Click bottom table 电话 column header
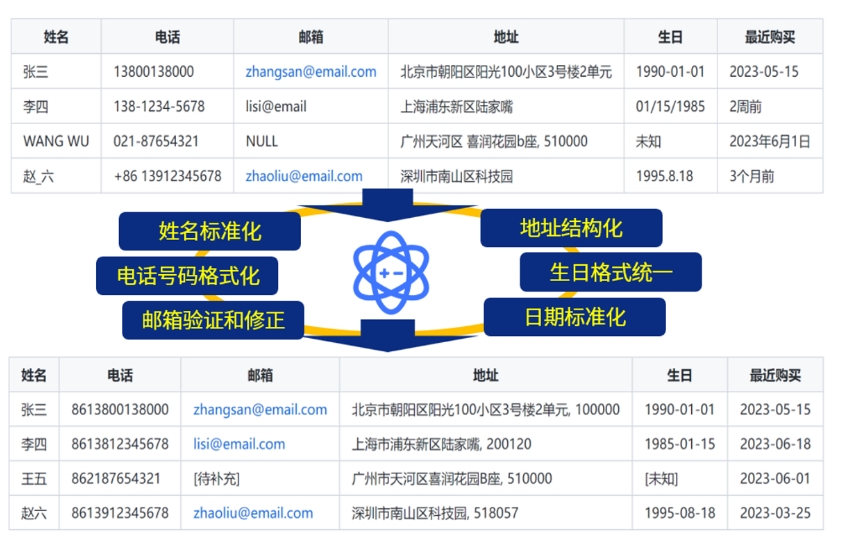This screenshot has width=841, height=544. 120,375
